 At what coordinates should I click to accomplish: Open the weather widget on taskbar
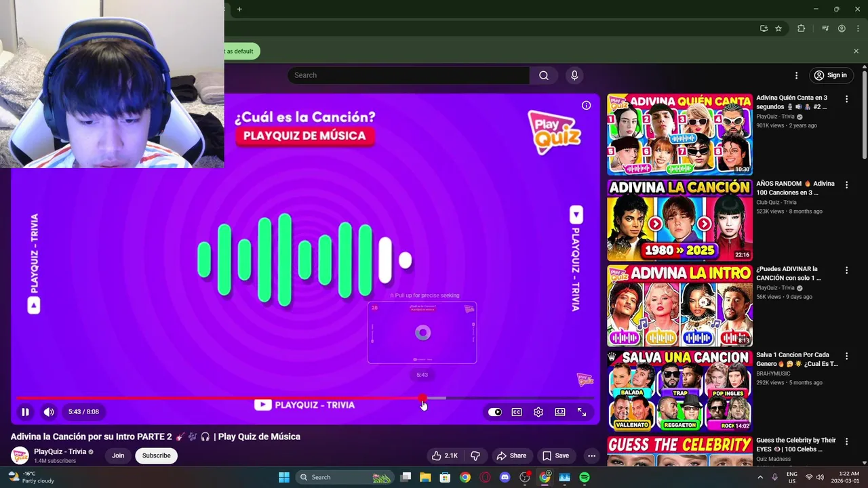(x=31, y=477)
